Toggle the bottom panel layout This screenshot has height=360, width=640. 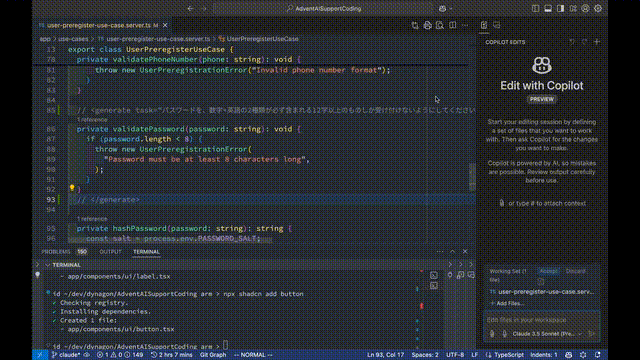548,9
